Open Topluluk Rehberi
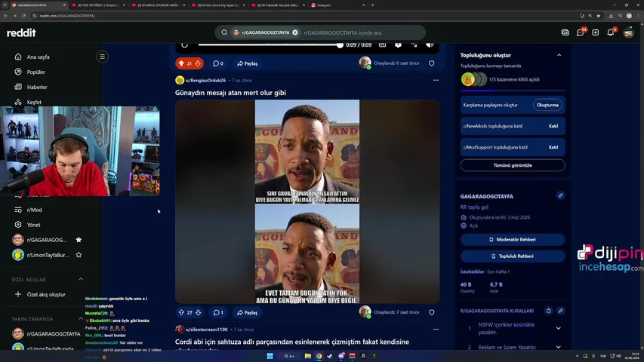Image resolution: width=644 pixels, height=362 pixels. tap(513, 256)
